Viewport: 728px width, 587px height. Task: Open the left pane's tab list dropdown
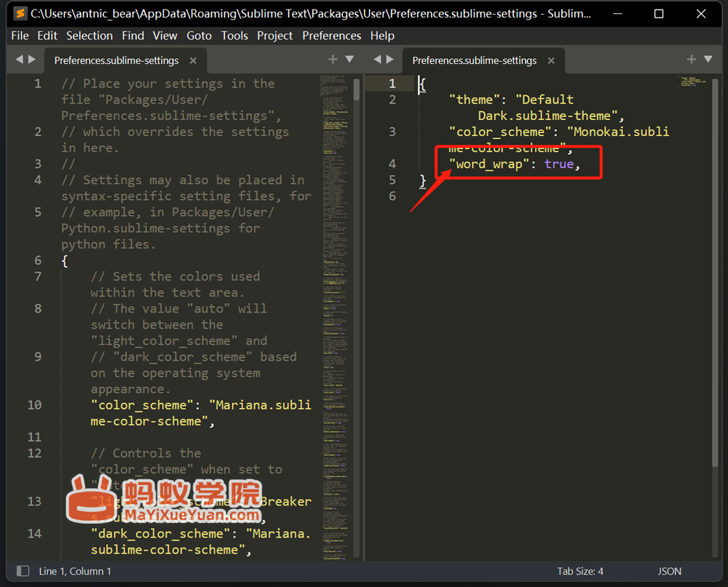point(349,60)
